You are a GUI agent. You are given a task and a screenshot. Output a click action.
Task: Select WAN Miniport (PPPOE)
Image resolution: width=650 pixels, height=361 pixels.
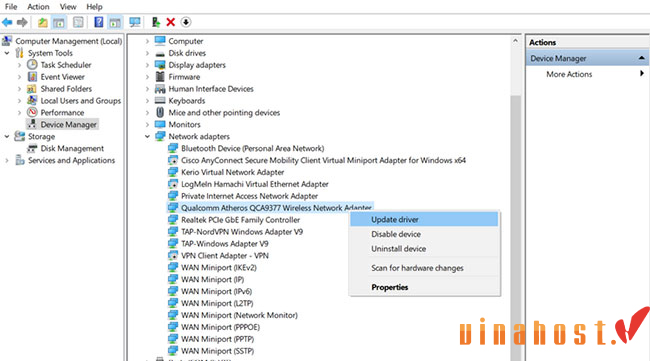[x=220, y=327]
